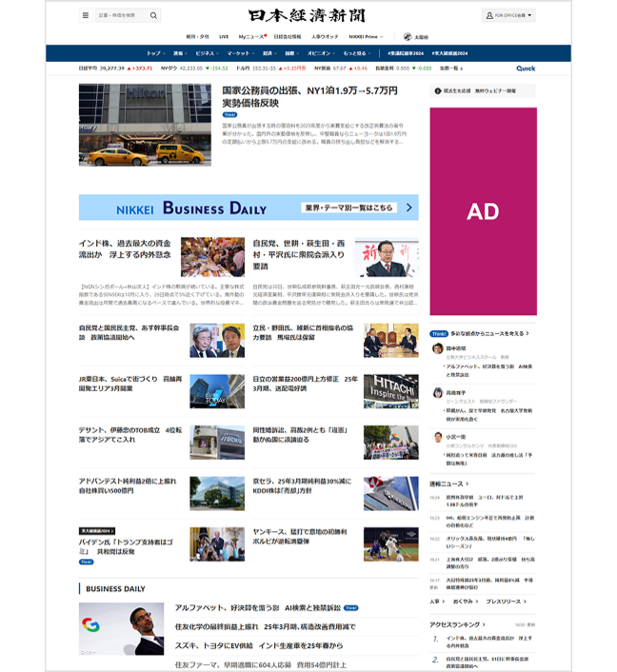
Task: Click the NYダウ ticker entry
Action: point(194,69)
